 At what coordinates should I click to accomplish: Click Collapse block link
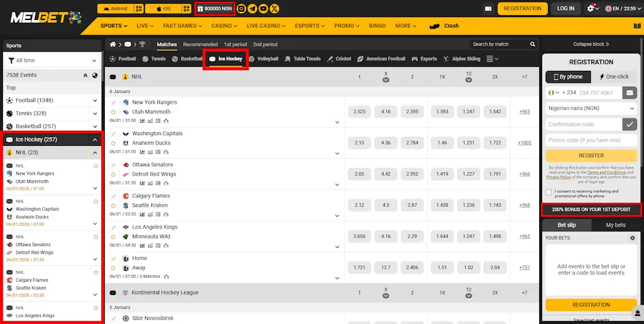(x=591, y=45)
